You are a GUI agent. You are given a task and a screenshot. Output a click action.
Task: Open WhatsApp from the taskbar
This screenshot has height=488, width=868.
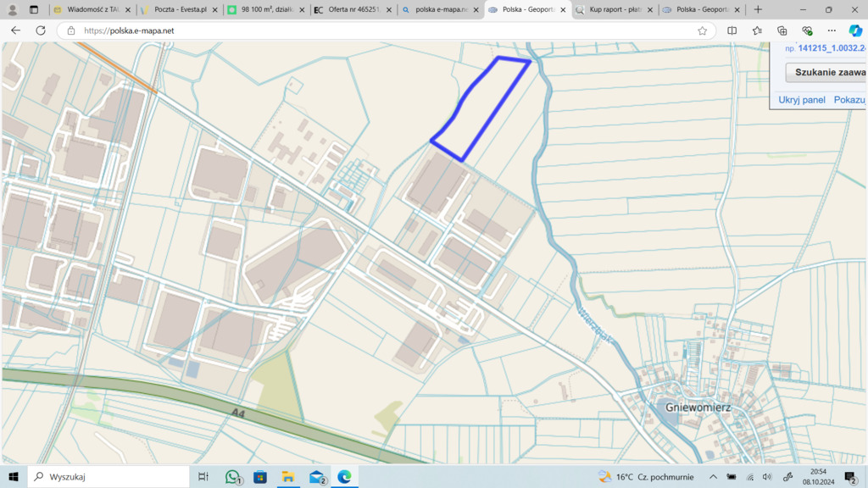click(x=233, y=477)
